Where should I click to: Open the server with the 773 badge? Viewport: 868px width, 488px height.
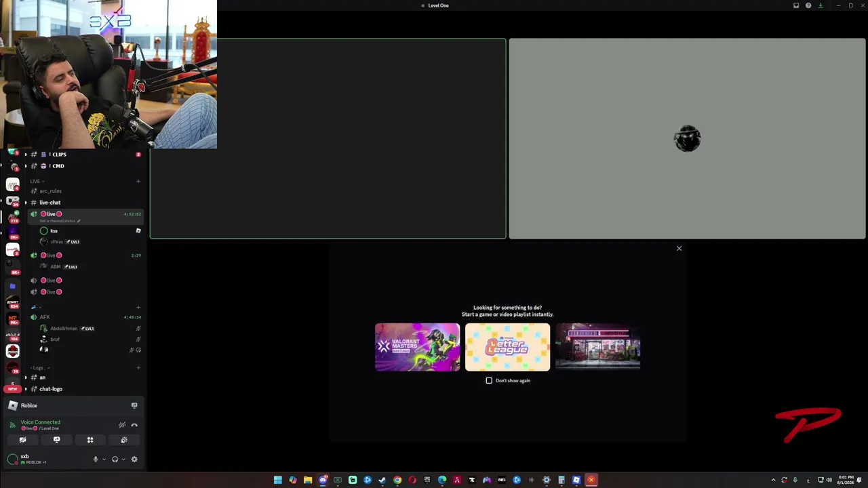coord(12,217)
